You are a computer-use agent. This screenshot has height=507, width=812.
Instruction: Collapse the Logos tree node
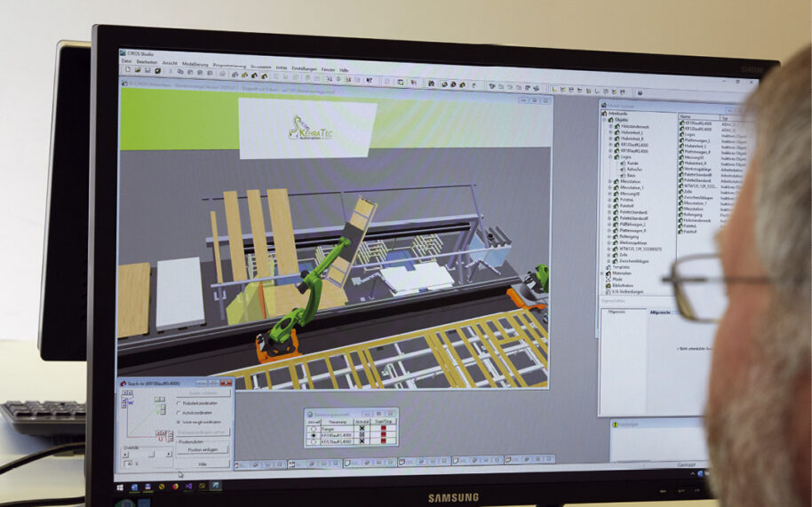610,156
